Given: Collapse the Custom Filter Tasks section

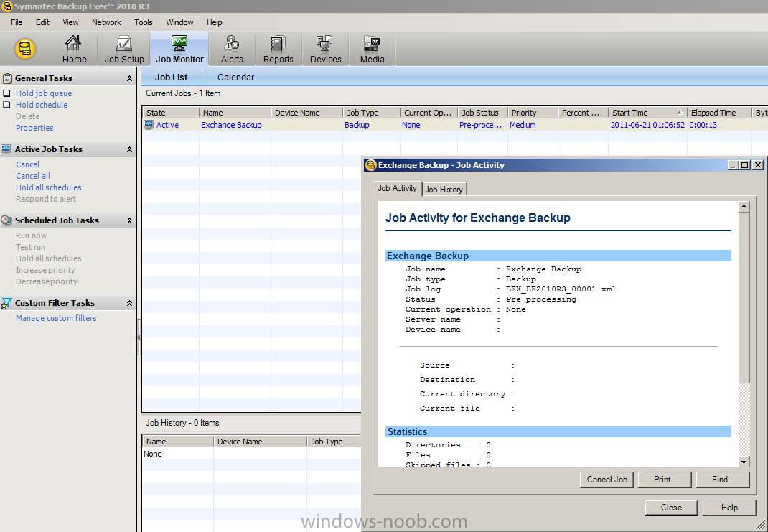Looking at the screenshot, I should (129, 303).
